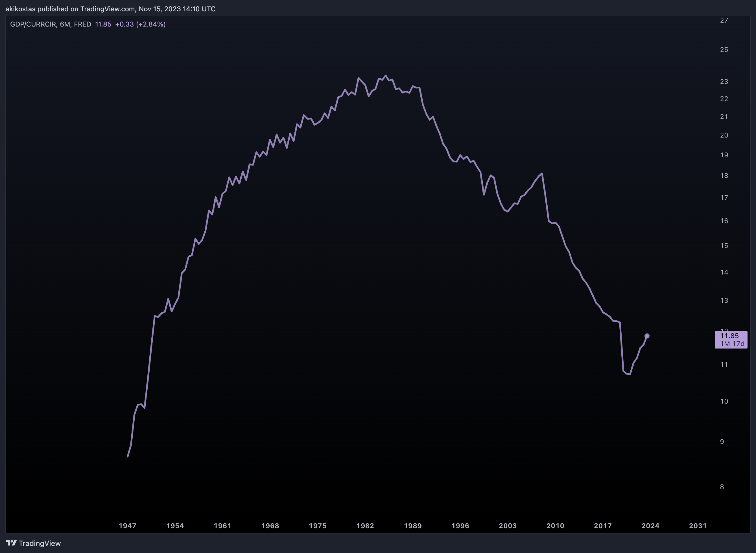Click the 11 price scale label
Screen dimensions: 756x553
[724, 365]
